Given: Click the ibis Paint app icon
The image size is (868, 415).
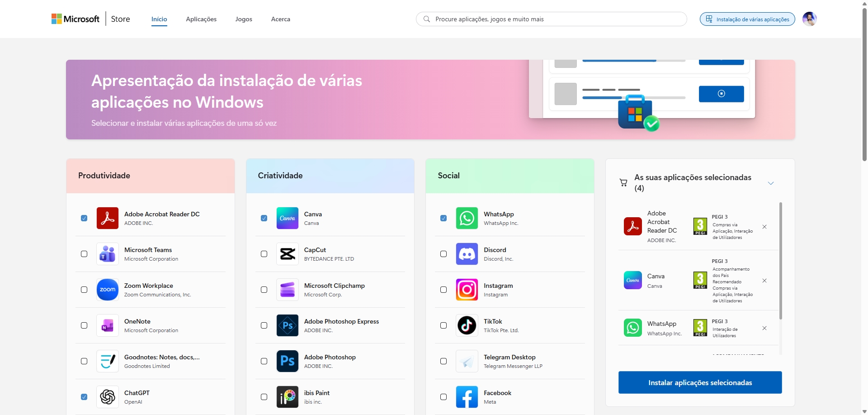Looking at the screenshot, I should click(x=287, y=397).
